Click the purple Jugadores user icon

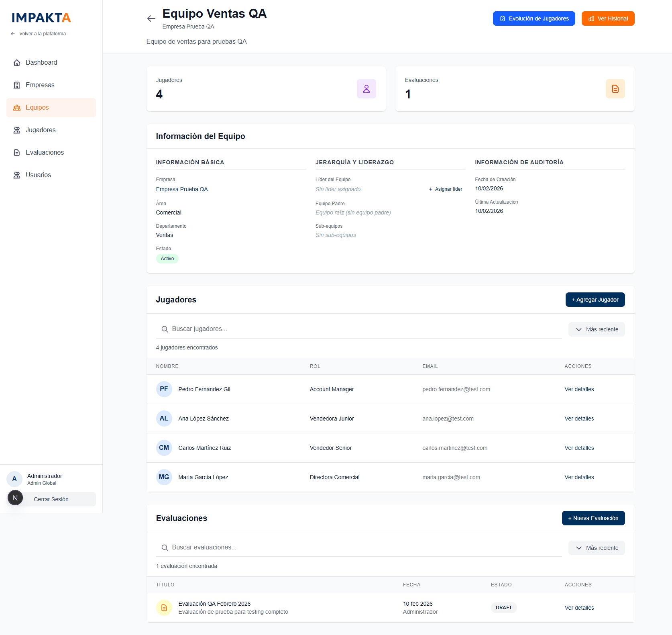[366, 89]
